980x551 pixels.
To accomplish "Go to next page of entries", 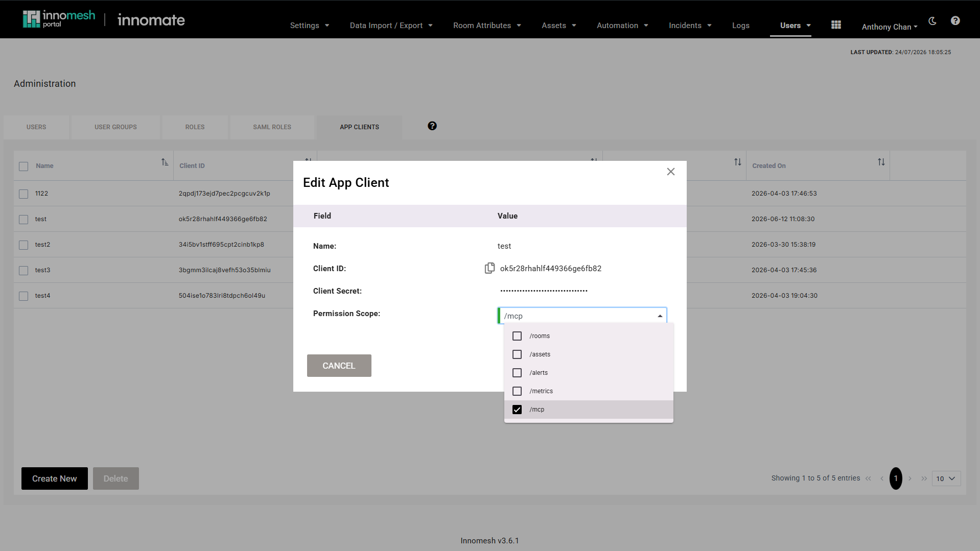I will pos(910,478).
